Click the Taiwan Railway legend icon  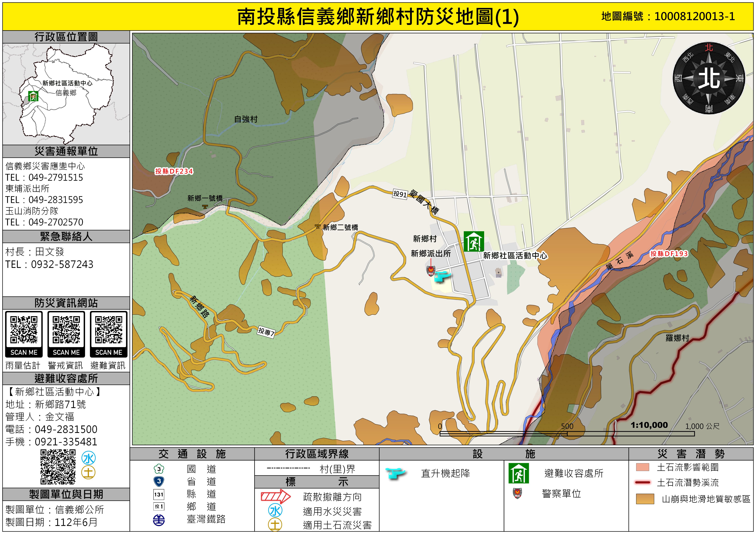click(x=159, y=520)
